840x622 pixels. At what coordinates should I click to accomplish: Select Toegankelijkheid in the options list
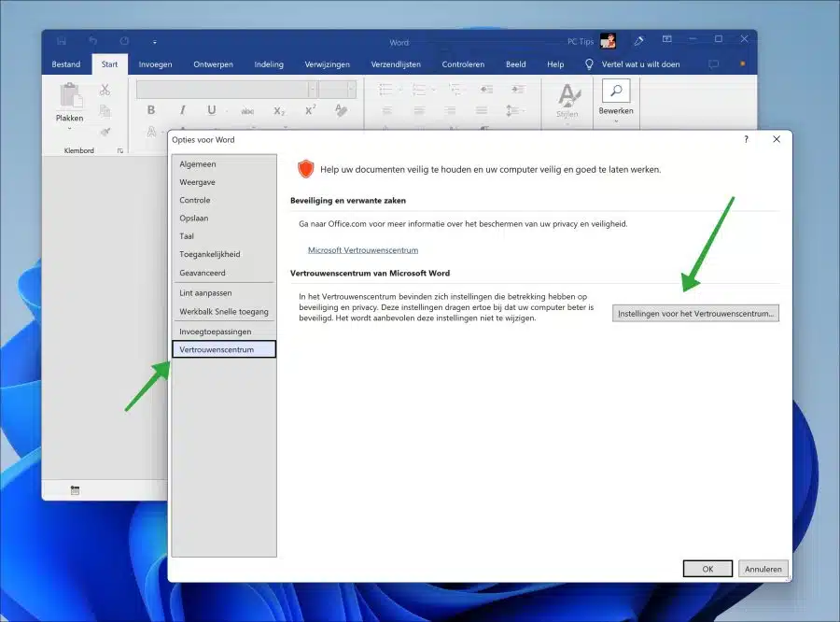coord(224,254)
